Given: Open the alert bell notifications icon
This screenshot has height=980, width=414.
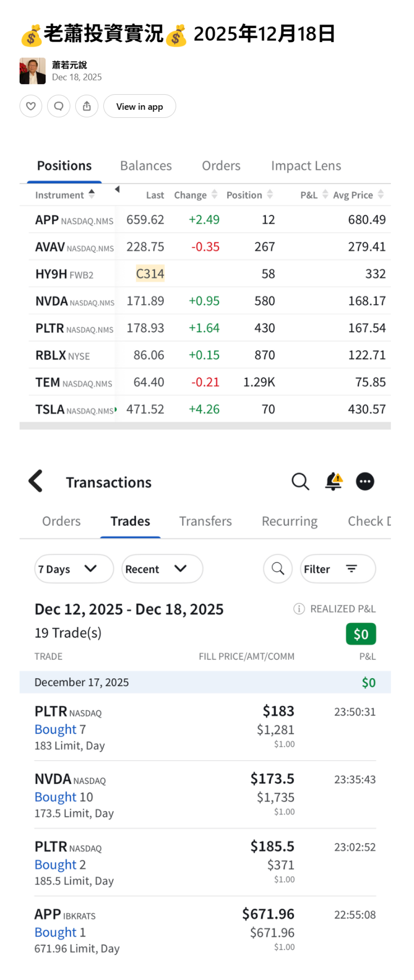Looking at the screenshot, I should tap(333, 481).
